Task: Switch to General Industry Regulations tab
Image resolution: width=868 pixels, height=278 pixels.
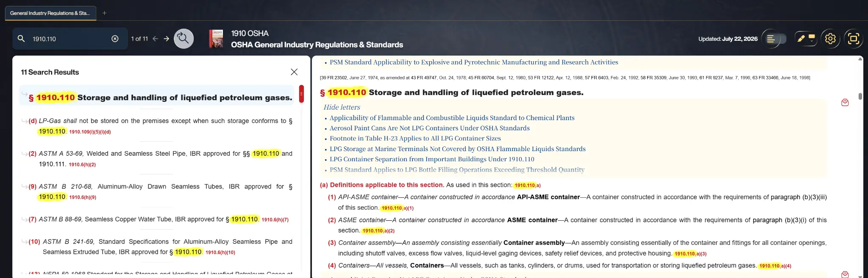Action: pyautogui.click(x=50, y=13)
